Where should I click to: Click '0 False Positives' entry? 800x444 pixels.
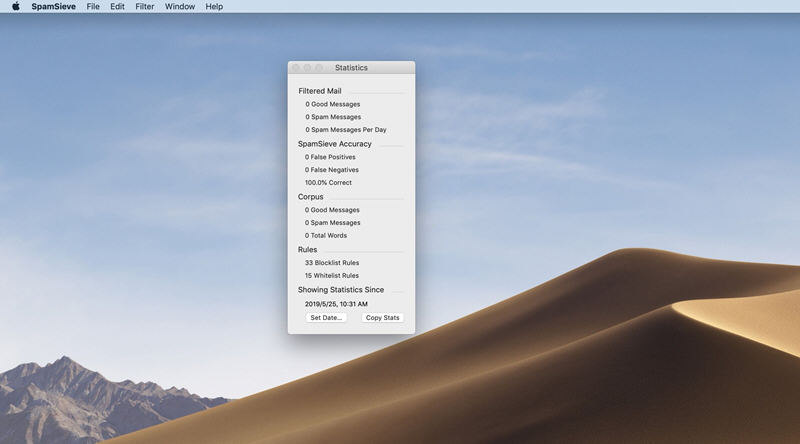tap(330, 157)
